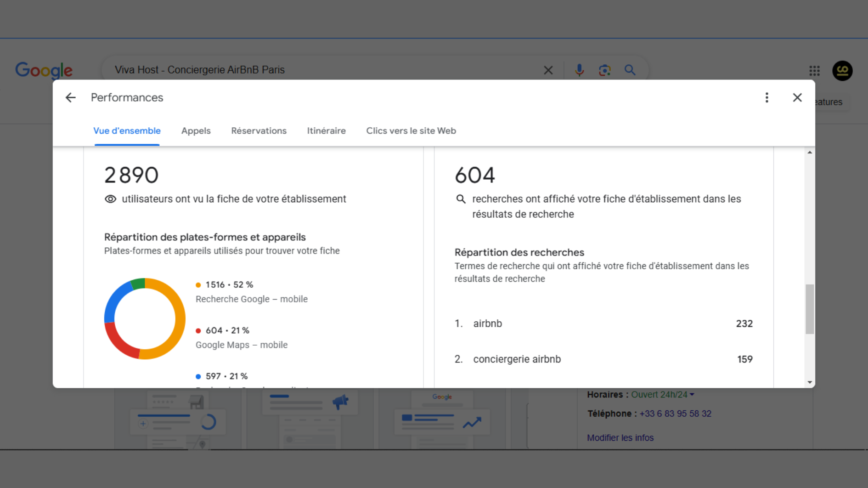The image size is (868, 488).
Task: Click the Google trend chart illustration card
Action: coord(442,419)
